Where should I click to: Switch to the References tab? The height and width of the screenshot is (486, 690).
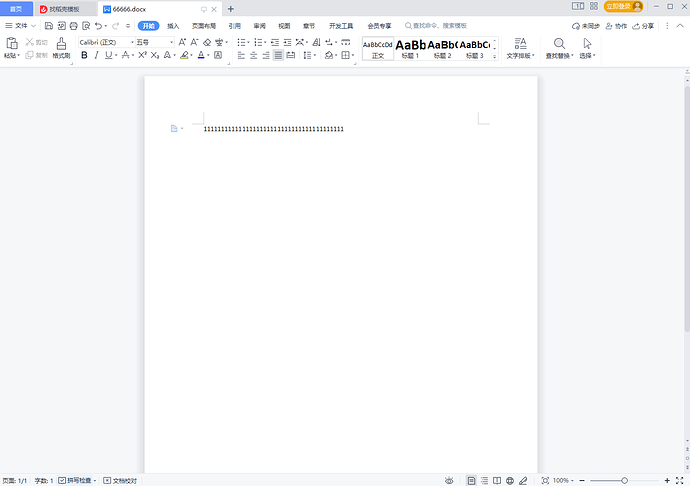(235, 26)
